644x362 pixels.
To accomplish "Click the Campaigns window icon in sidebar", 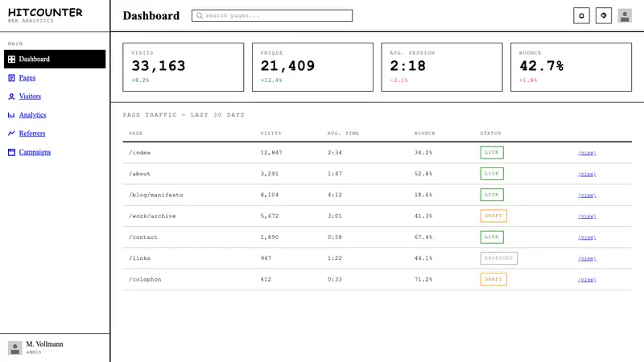I will (x=11, y=152).
